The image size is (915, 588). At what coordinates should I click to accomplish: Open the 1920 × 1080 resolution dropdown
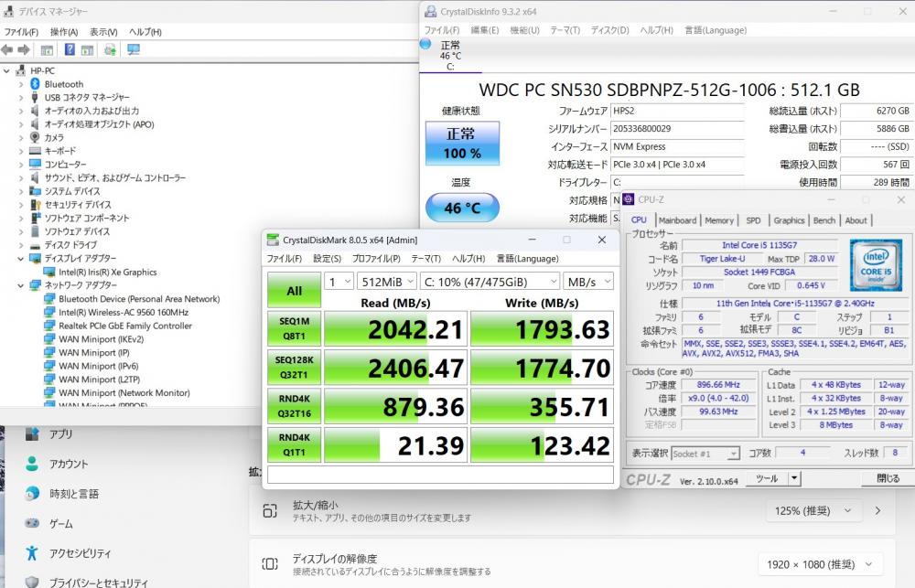tap(820, 564)
